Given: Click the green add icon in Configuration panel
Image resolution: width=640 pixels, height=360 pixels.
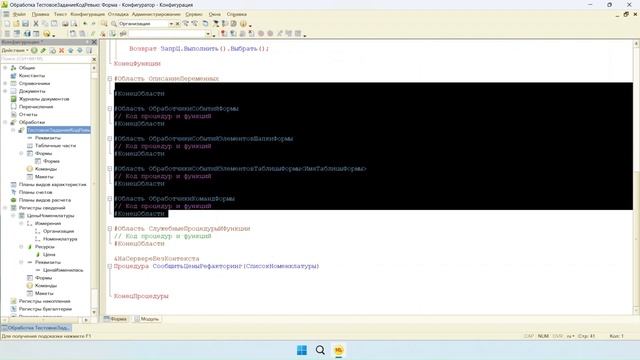Looking at the screenshot, I should coord(34,50).
